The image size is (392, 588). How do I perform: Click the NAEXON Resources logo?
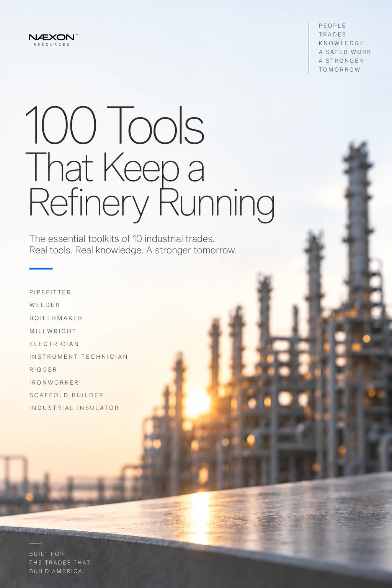(x=53, y=40)
